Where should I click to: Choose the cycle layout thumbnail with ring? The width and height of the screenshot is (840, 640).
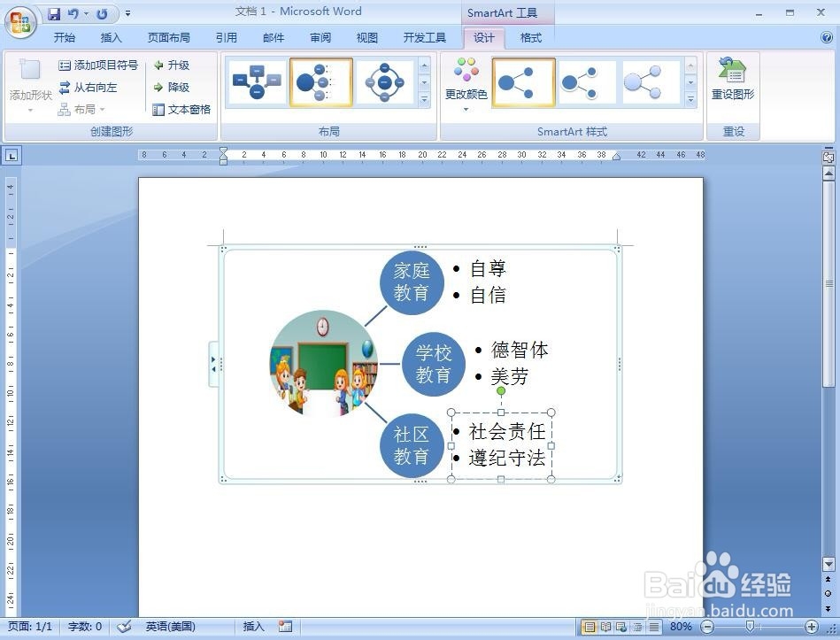tap(385, 82)
